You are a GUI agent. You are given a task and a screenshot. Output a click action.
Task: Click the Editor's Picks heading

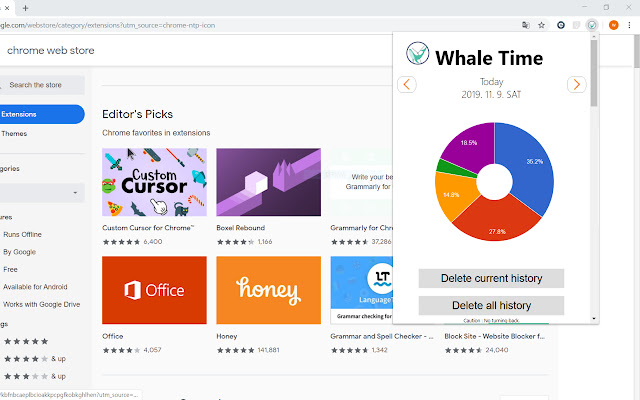tap(138, 114)
